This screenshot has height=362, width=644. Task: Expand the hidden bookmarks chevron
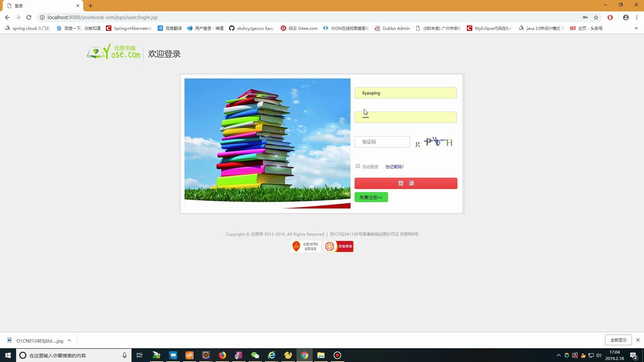point(636,28)
